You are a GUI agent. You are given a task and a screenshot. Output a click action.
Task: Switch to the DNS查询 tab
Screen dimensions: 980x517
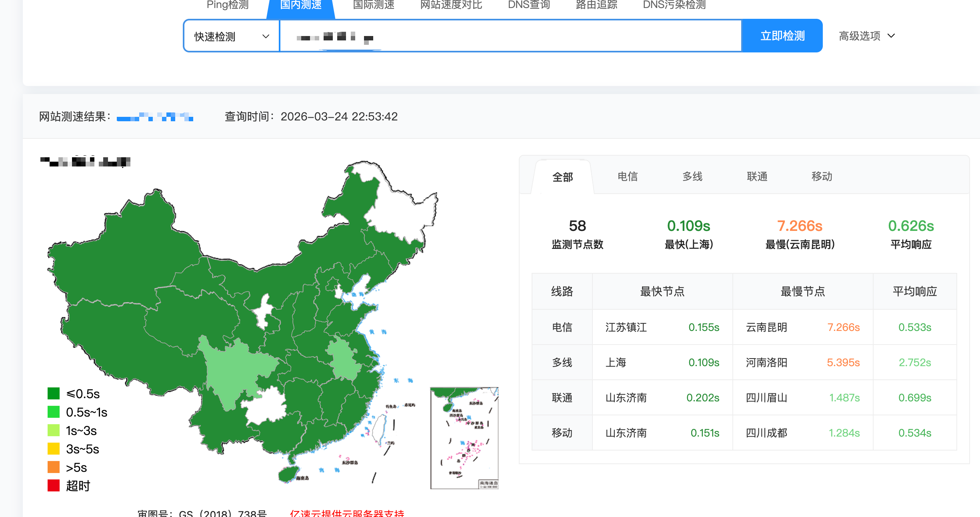point(528,5)
